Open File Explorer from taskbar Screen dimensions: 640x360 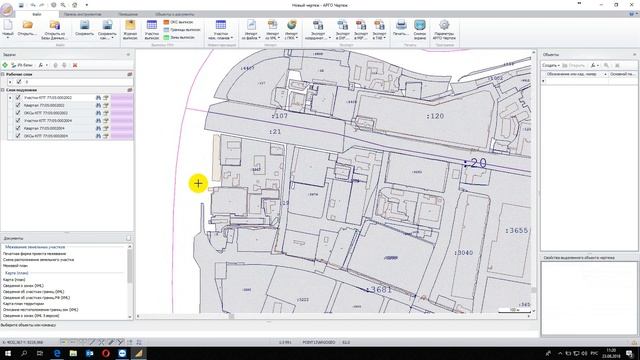click(73, 353)
